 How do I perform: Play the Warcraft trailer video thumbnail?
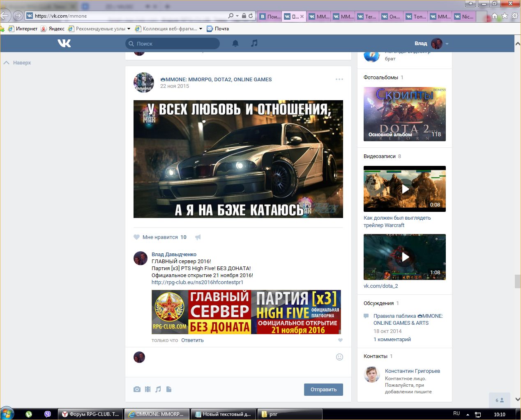tap(405, 189)
